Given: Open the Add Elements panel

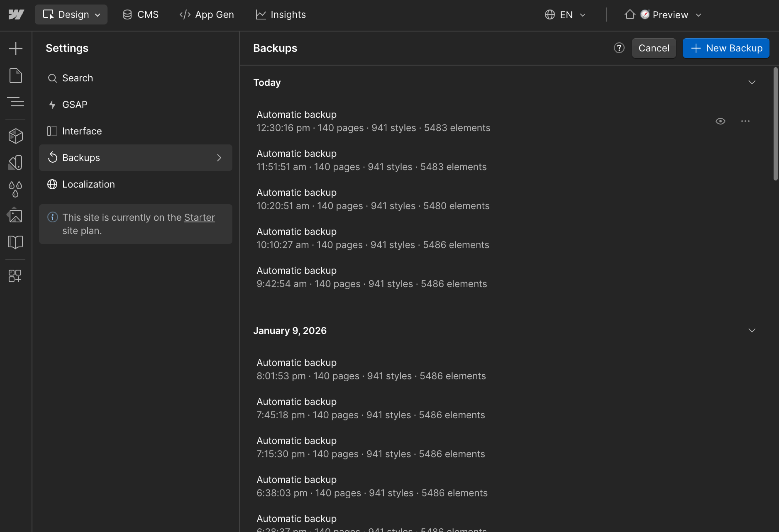Looking at the screenshot, I should (15, 48).
